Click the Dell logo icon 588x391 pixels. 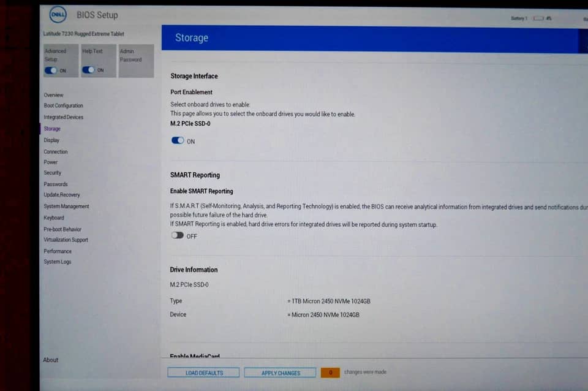[x=58, y=15]
